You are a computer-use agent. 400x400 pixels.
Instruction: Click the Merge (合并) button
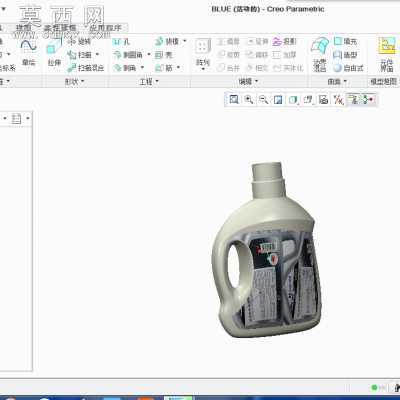coord(229,68)
